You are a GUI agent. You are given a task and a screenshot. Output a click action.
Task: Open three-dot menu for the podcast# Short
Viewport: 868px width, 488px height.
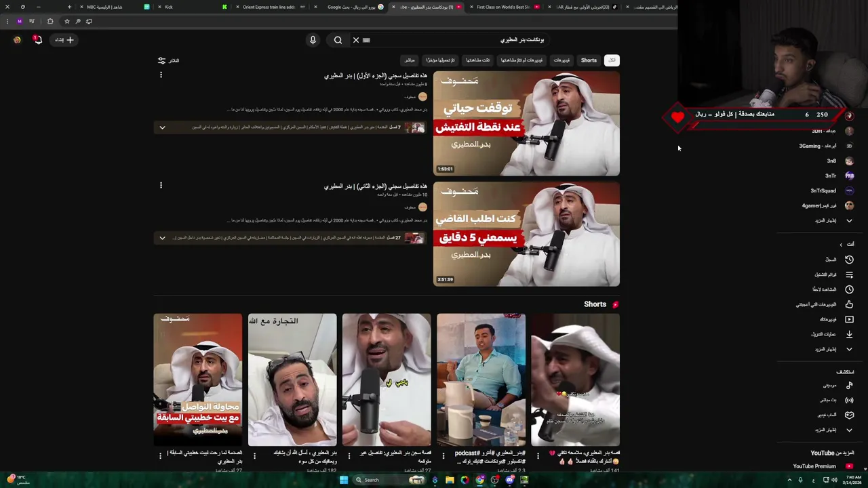coord(443,455)
